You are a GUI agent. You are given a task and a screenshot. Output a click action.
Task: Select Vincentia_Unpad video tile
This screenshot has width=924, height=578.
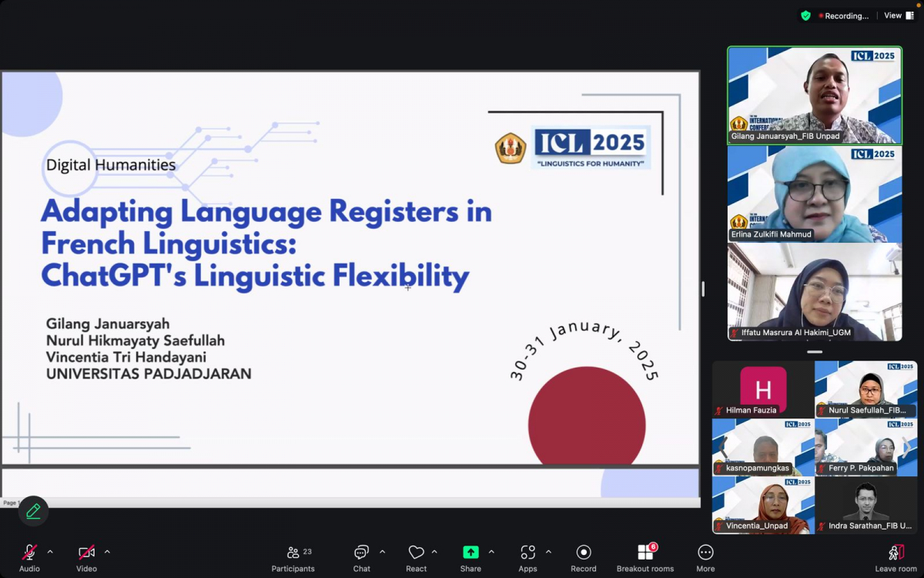(x=763, y=505)
